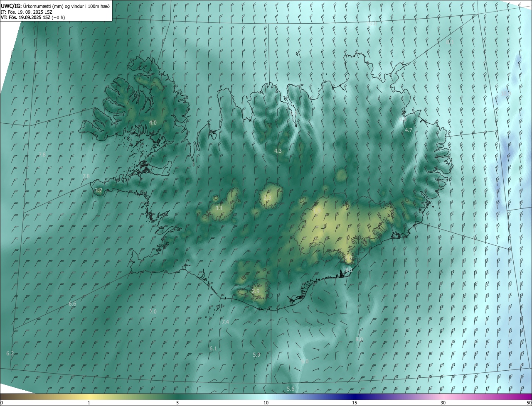Click the 50 tick on the color scale
532x406 pixels.
(x=529, y=403)
